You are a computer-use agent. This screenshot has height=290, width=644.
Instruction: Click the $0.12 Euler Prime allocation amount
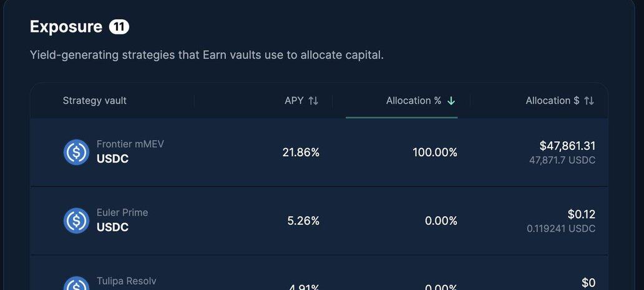(x=581, y=214)
